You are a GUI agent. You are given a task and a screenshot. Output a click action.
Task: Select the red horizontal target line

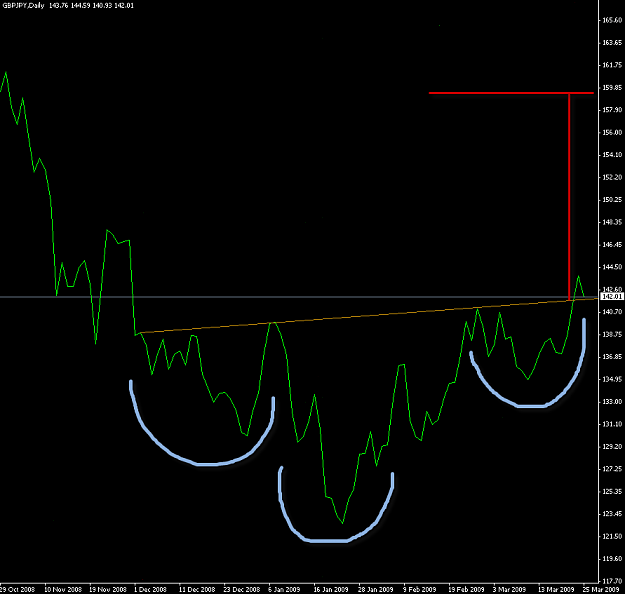point(511,93)
